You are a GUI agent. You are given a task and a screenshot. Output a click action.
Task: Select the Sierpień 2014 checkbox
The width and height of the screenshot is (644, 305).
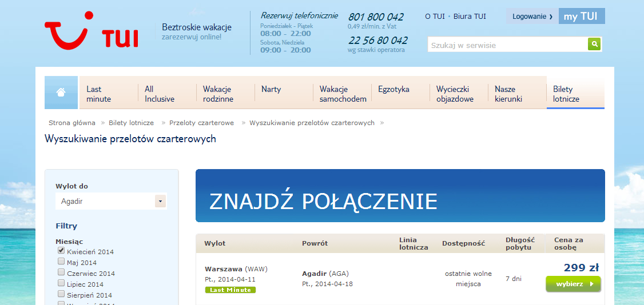(x=61, y=294)
